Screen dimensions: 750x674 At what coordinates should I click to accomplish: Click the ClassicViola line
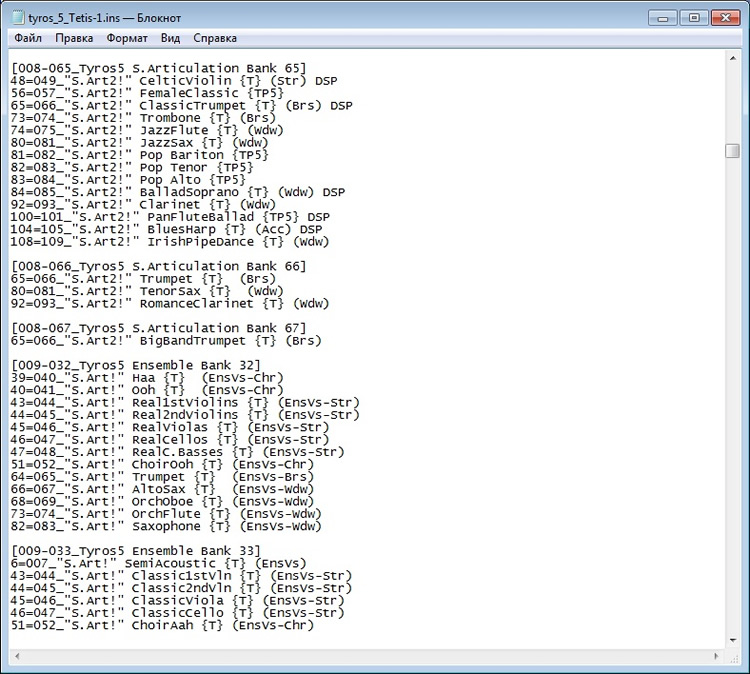point(177,601)
